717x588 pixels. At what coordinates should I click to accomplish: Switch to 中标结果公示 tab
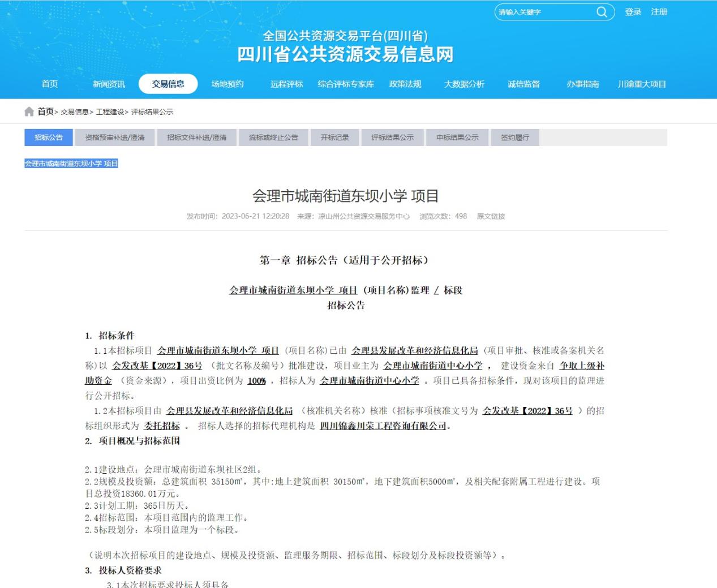pos(457,138)
